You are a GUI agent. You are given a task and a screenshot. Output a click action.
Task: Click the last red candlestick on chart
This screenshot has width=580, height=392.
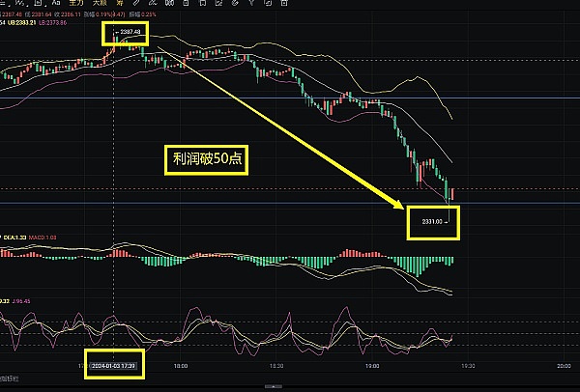coord(453,195)
